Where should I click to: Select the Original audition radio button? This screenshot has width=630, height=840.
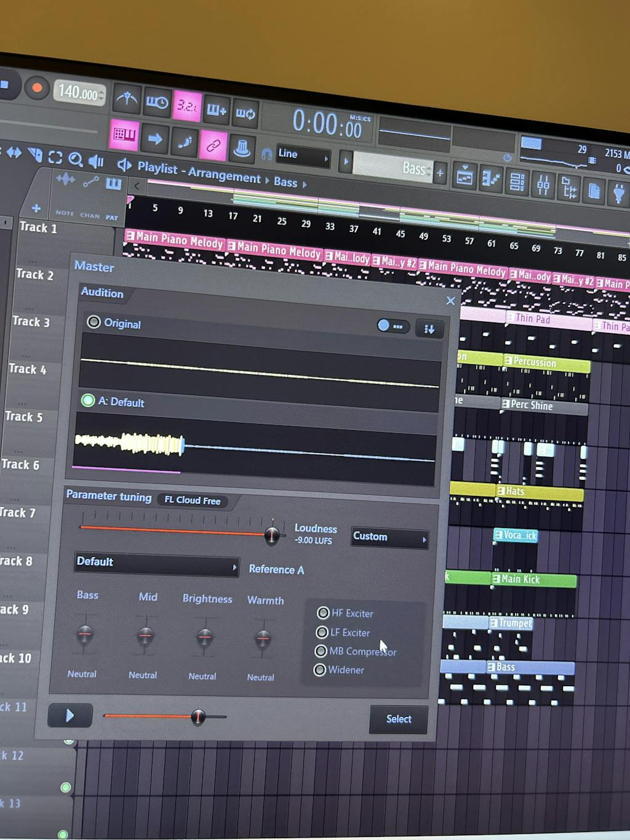point(94,322)
